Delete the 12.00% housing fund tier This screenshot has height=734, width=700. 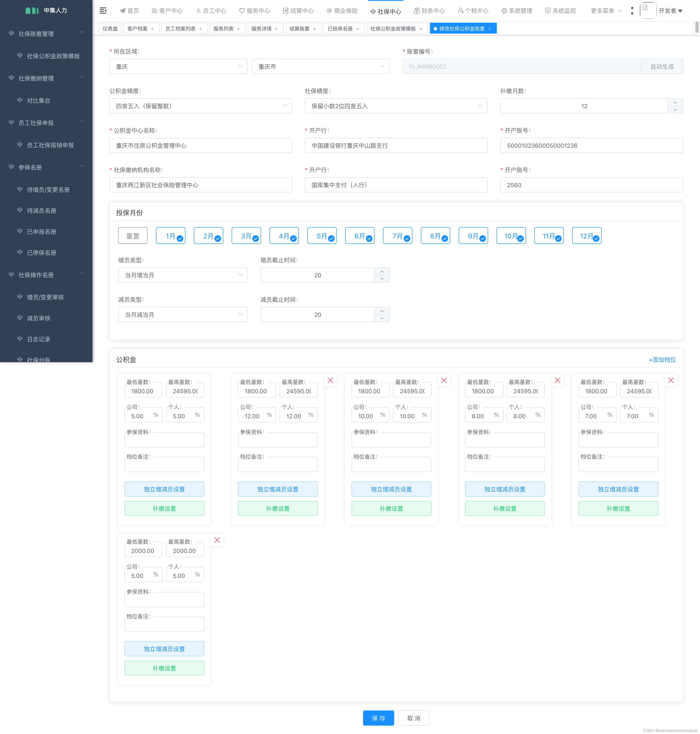click(330, 380)
